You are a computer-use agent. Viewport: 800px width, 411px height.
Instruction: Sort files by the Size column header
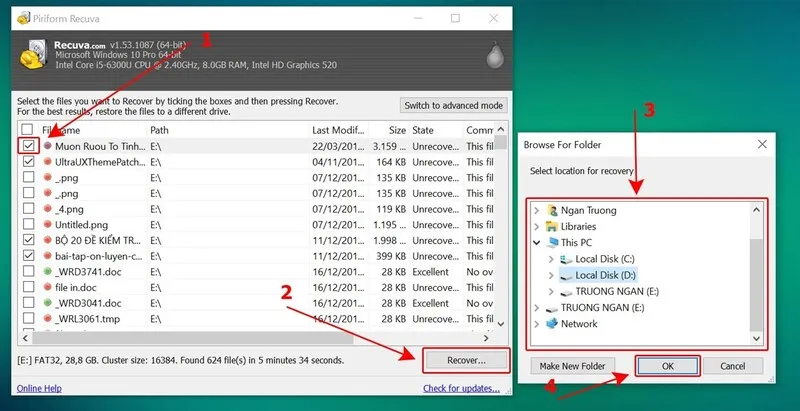(396, 130)
